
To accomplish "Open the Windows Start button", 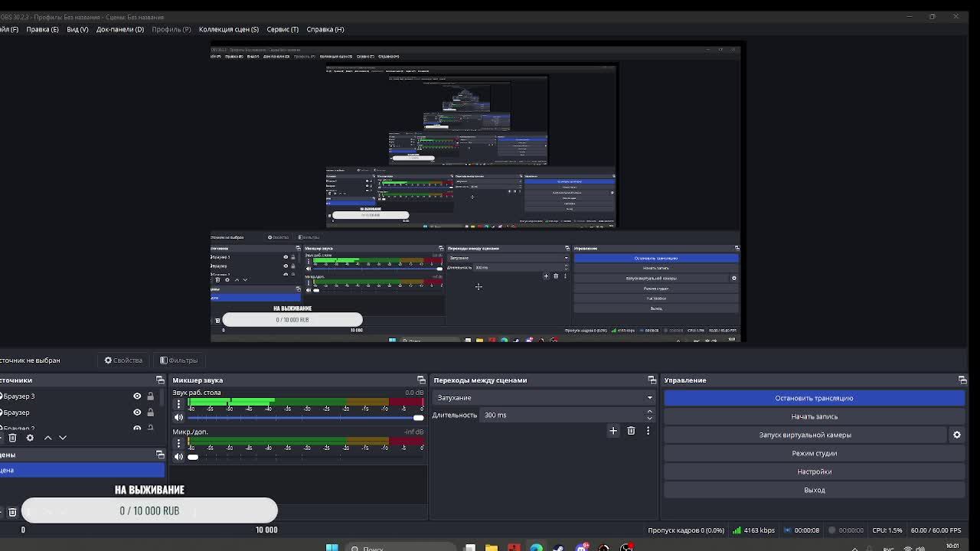I will click(332, 547).
